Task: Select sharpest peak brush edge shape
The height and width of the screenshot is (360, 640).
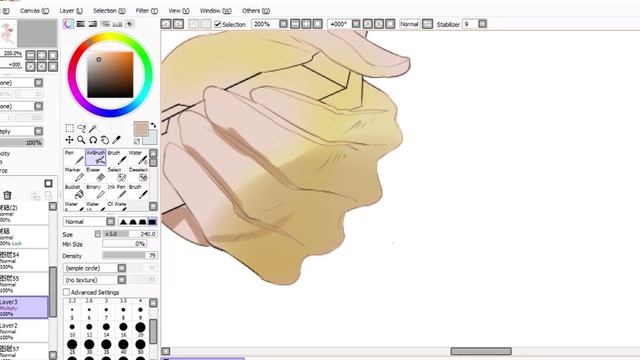Action: pyautogui.click(x=123, y=222)
